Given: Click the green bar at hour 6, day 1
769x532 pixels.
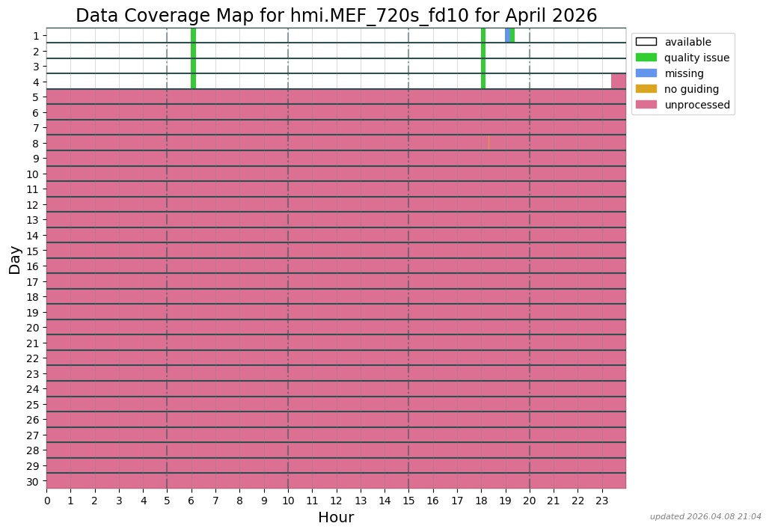Looking at the screenshot, I should point(193,35).
